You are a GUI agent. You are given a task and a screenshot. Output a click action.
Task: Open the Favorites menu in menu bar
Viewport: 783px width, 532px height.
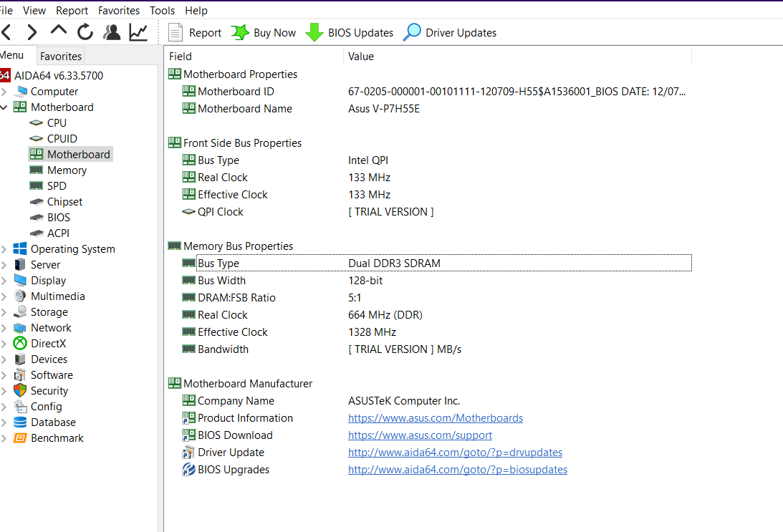pos(119,11)
